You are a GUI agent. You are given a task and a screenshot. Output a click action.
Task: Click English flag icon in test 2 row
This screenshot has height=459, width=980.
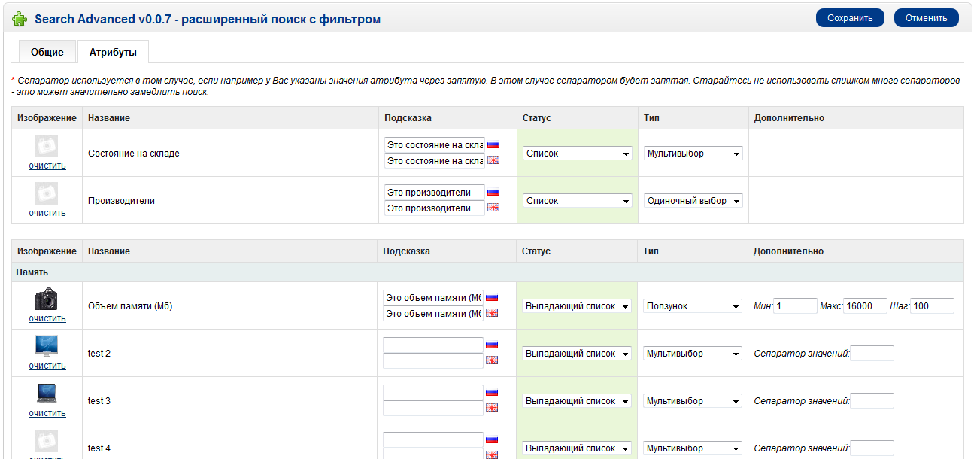coord(492,360)
